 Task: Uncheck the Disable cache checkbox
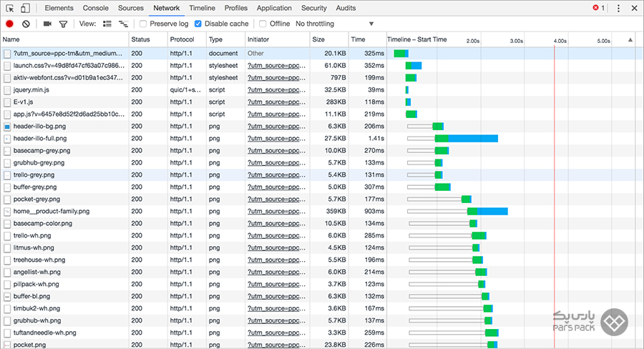[198, 24]
